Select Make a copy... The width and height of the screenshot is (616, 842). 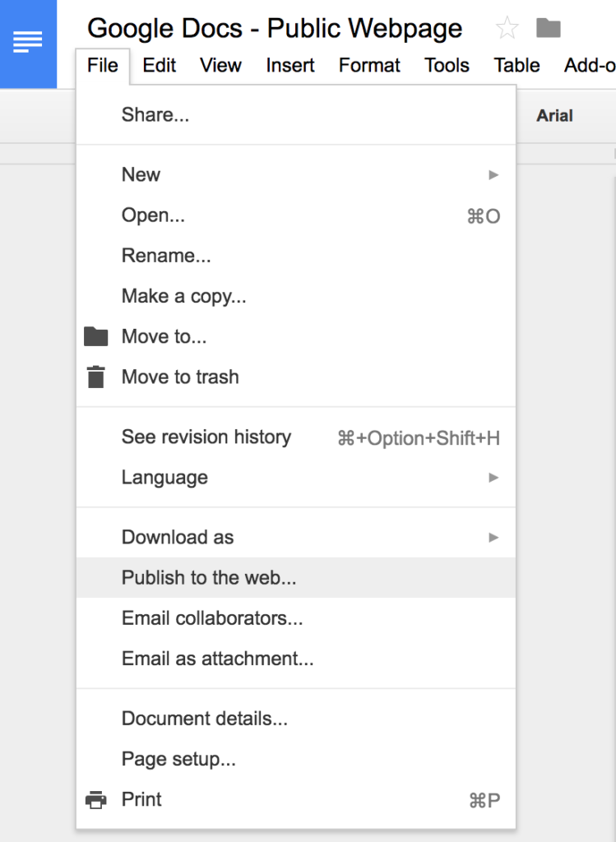click(x=296, y=296)
